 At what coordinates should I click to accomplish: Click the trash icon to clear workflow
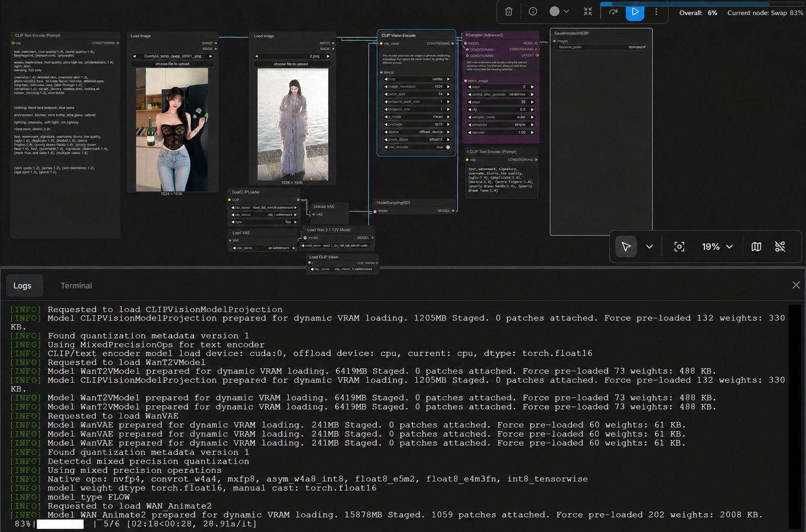[508, 11]
